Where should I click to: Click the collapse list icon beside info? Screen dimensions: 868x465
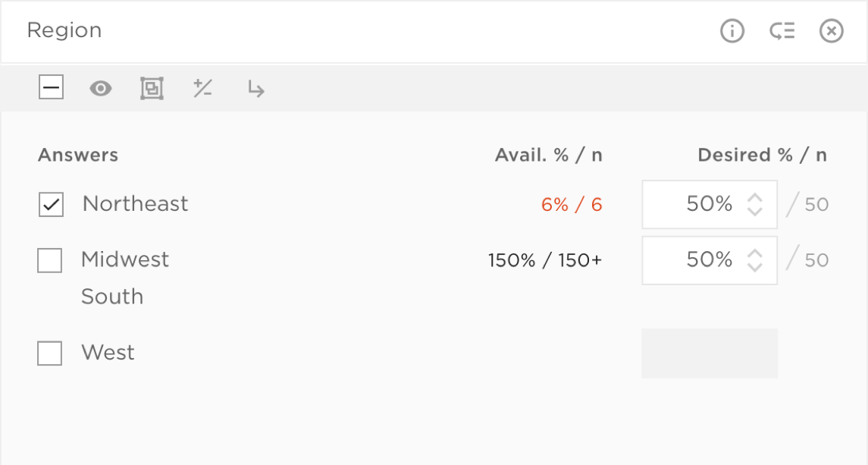tap(782, 31)
